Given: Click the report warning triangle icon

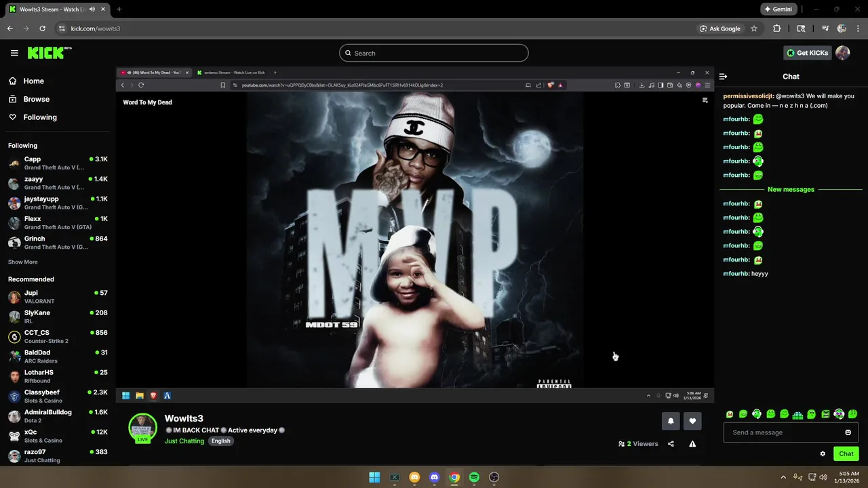Looking at the screenshot, I should click(692, 444).
